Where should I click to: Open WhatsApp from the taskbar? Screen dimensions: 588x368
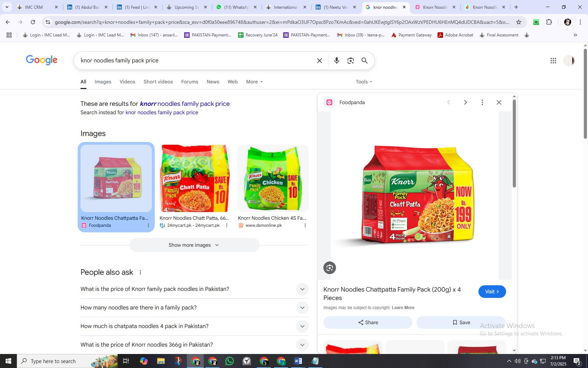click(x=230, y=361)
